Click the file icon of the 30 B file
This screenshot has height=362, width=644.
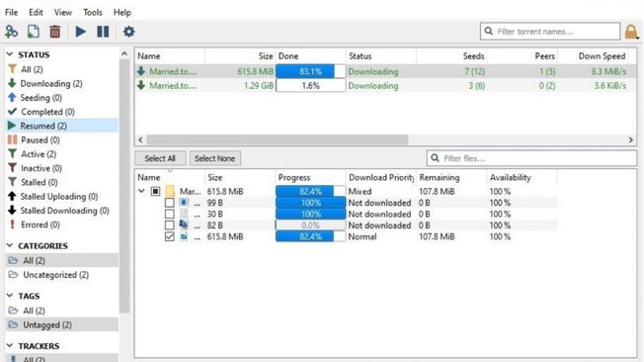(x=184, y=214)
